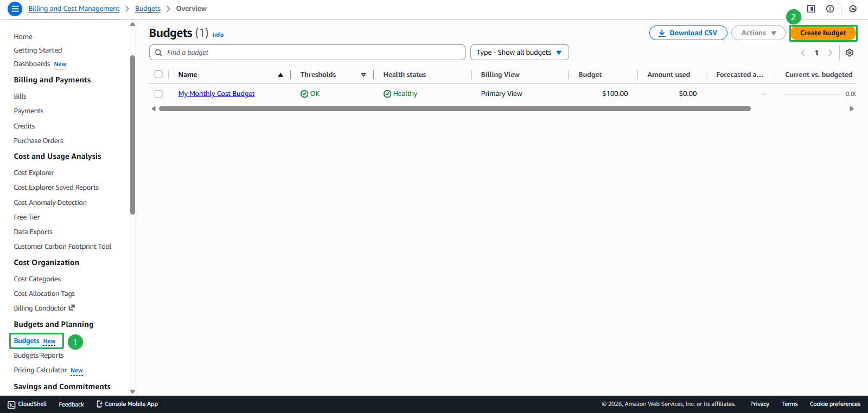Open the hamburger navigation menu icon

15,9
